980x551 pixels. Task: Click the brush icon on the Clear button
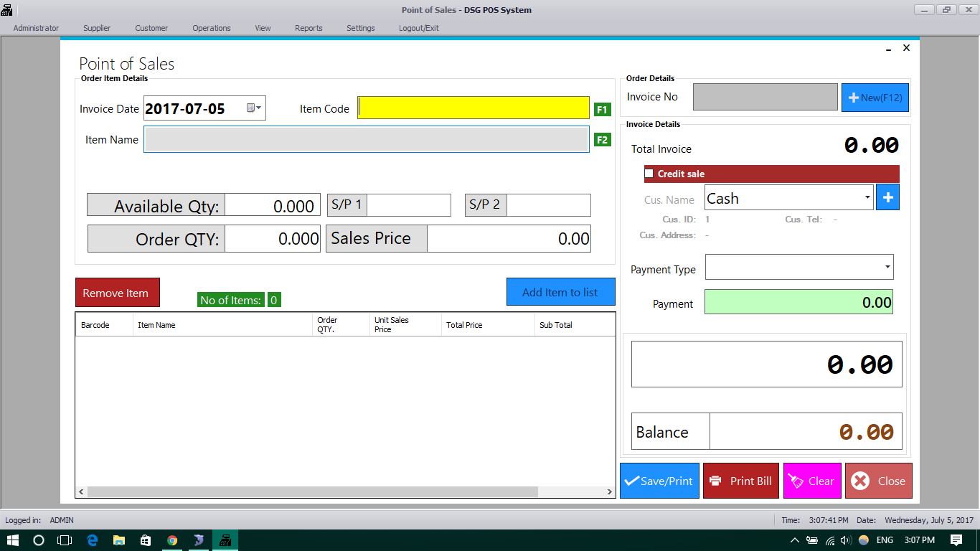point(796,481)
